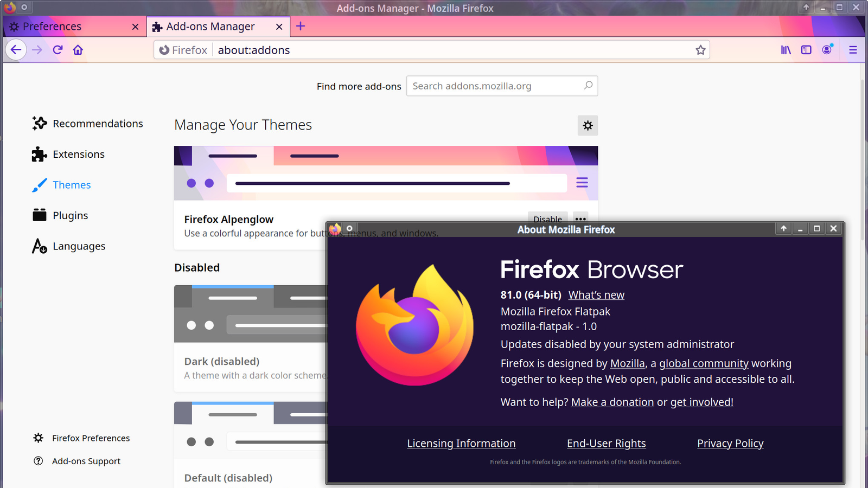This screenshot has width=868, height=488.
Task: Close the About Mozilla Firefox dialog
Action: click(x=834, y=228)
